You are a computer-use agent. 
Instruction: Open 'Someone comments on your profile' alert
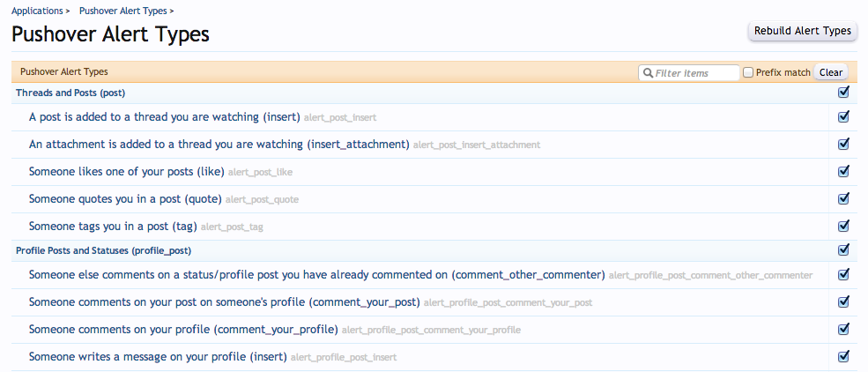click(x=183, y=330)
